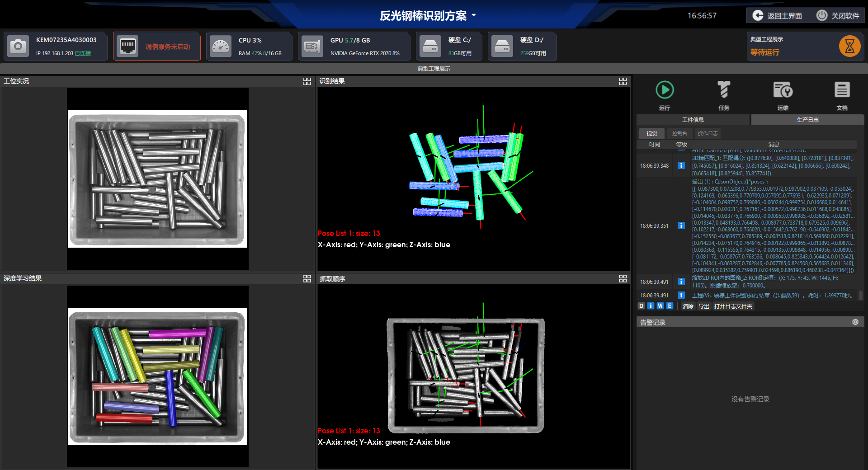Toggle the W warning log level filter
This screenshot has height=470, width=868.
[660, 306]
